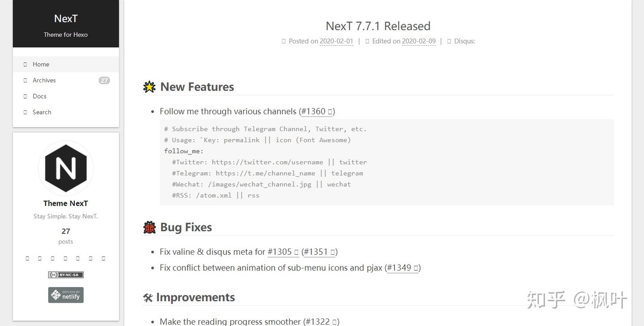Open pull request link #1351

319,252
